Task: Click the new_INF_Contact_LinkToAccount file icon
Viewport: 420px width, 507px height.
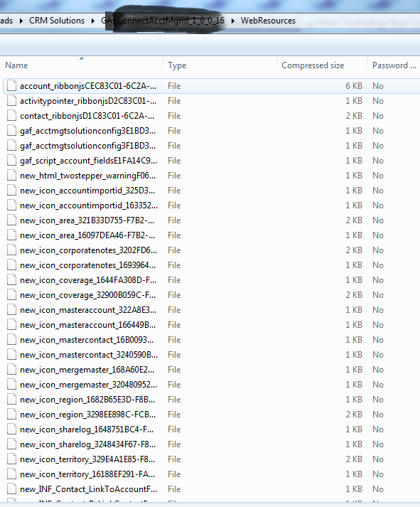Action: click(x=11, y=489)
